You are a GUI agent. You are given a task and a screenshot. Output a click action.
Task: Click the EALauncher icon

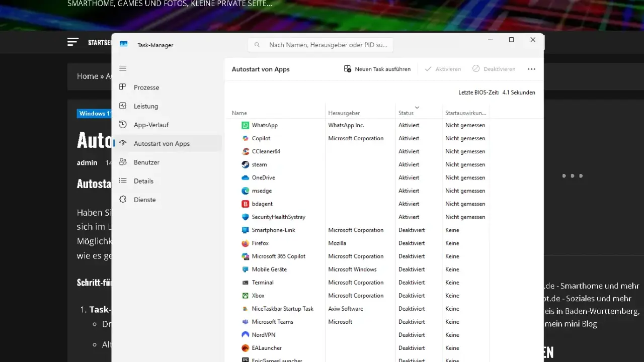245,348
